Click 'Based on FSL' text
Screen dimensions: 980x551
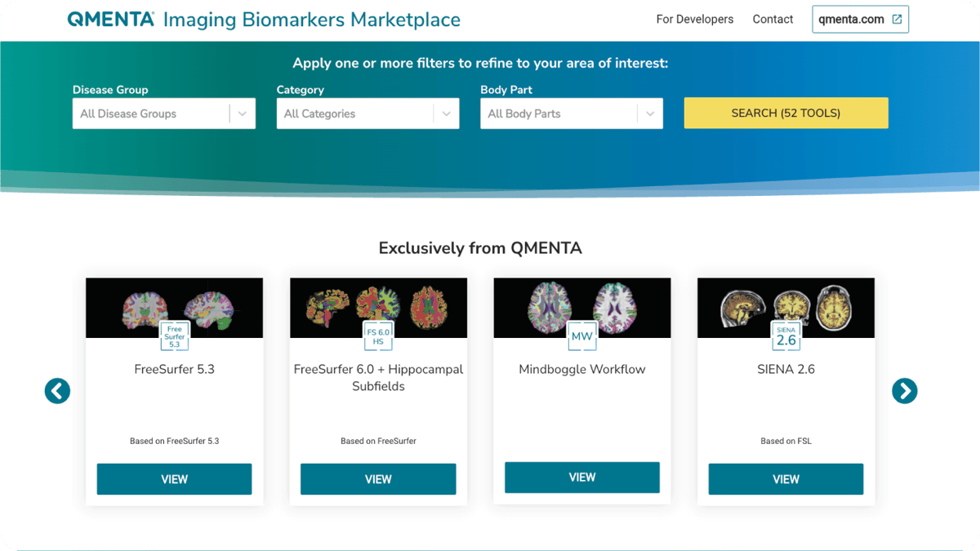pyautogui.click(x=786, y=441)
